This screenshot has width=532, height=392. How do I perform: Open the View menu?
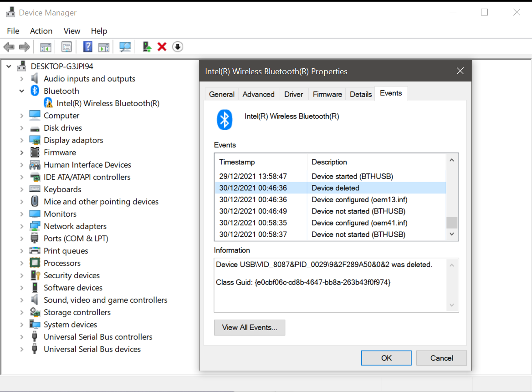(72, 31)
